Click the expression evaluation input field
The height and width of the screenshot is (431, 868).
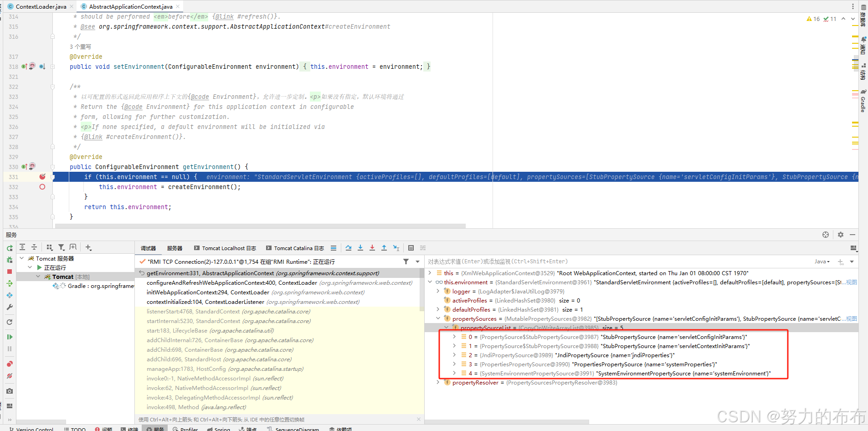click(x=617, y=262)
